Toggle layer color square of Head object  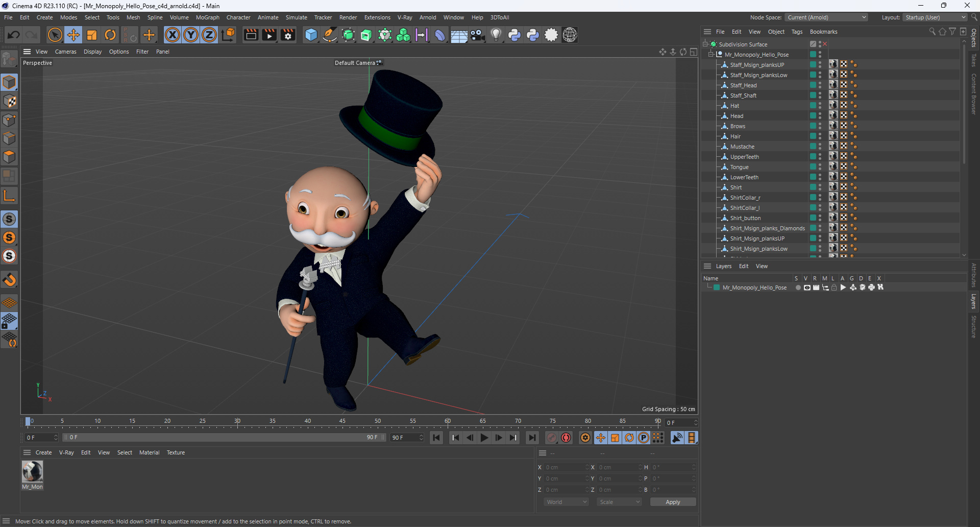click(x=813, y=116)
